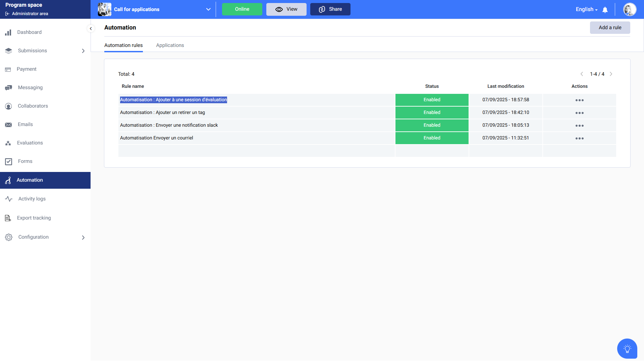
Task: Expand the Submissions submenu arrow
Action: pos(83,51)
